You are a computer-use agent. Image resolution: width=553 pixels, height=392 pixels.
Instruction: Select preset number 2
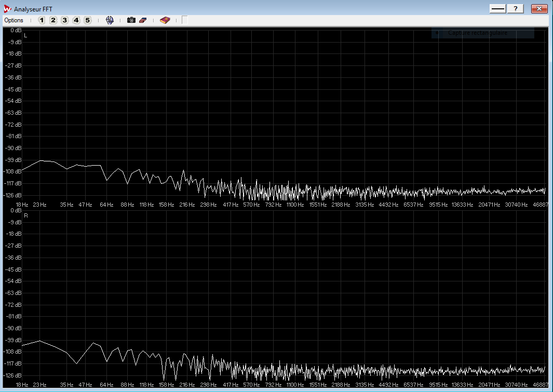pyautogui.click(x=53, y=20)
